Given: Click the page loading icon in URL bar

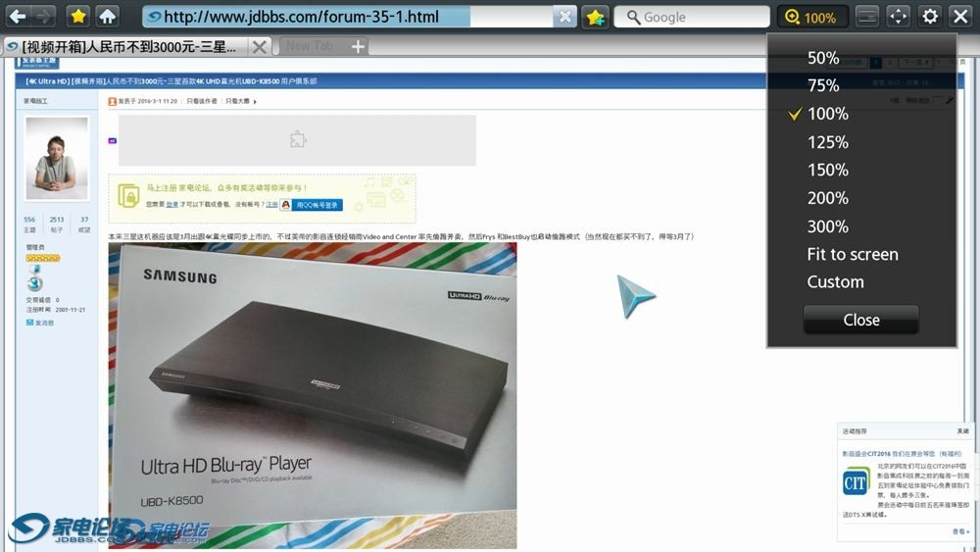Looking at the screenshot, I should (x=154, y=17).
